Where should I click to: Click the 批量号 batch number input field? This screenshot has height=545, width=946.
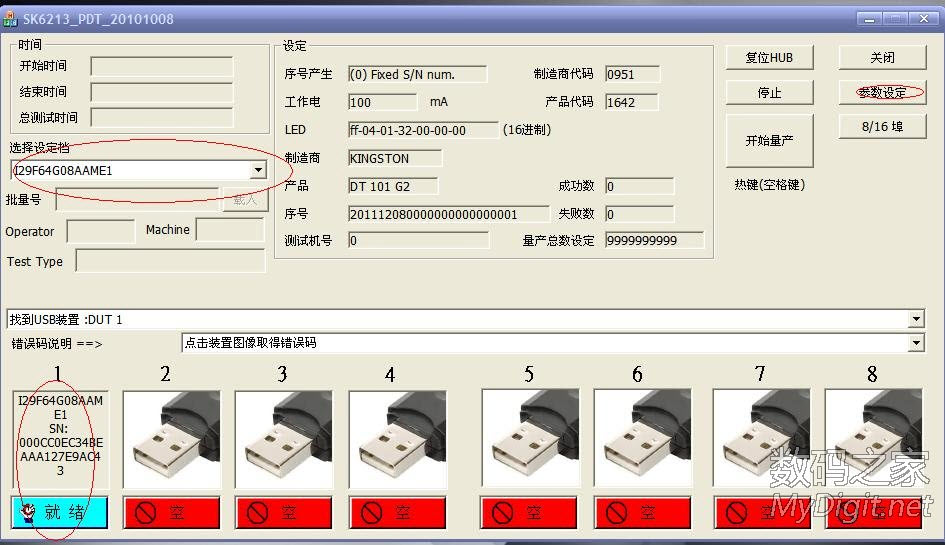[137, 199]
